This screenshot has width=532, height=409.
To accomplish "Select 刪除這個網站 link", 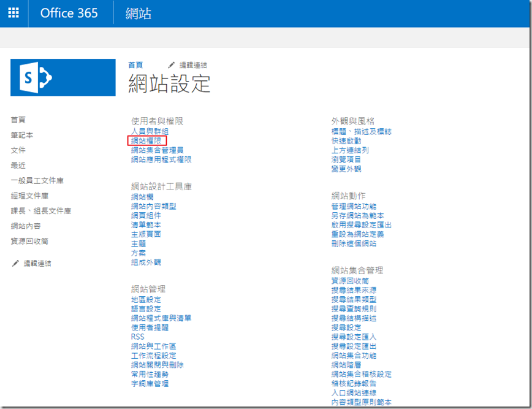I will coord(354,243).
